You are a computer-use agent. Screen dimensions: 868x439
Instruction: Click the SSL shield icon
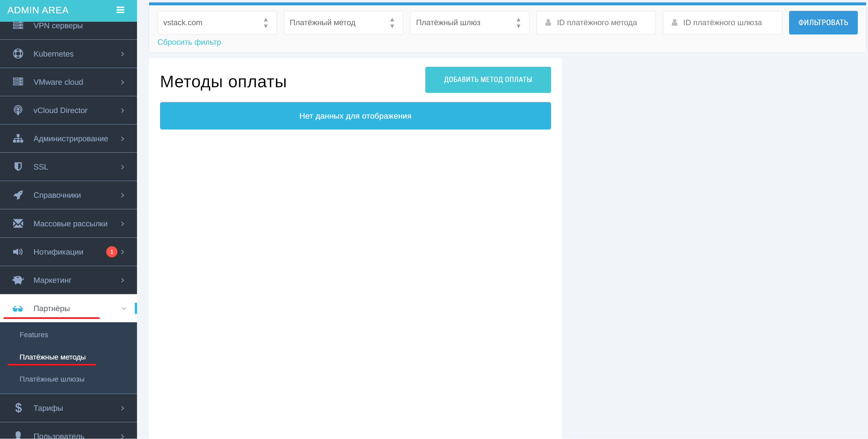pos(18,167)
